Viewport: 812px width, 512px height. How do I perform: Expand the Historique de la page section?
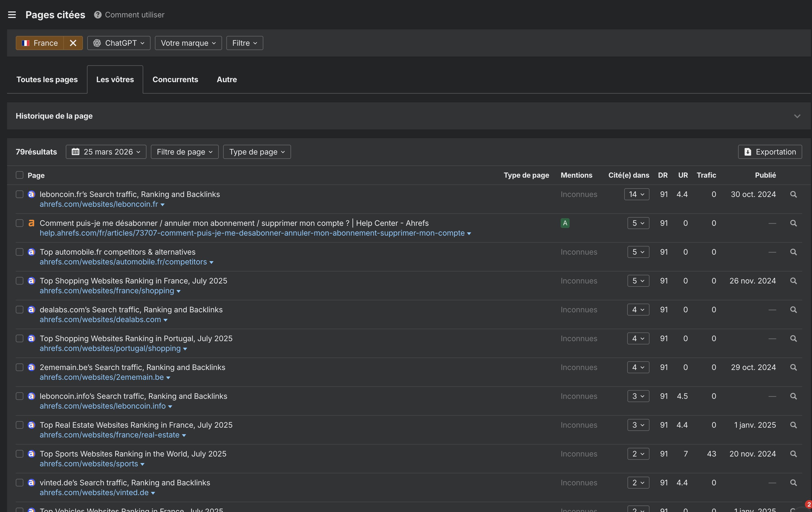coord(797,116)
